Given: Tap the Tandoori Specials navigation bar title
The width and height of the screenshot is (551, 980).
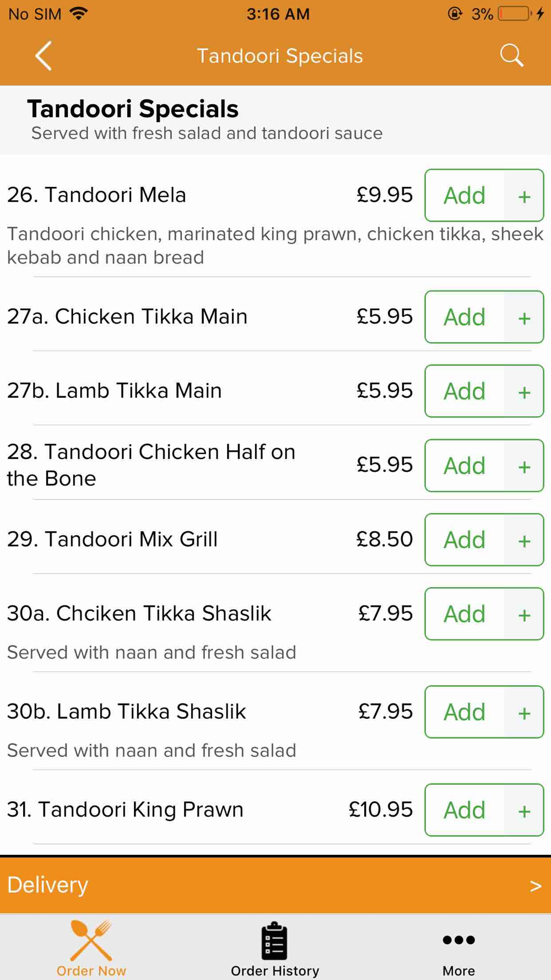Looking at the screenshot, I should (x=279, y=56).
